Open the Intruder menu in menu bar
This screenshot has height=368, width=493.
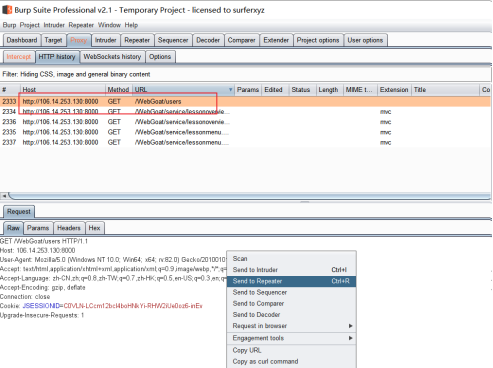(x=54, y=25)
